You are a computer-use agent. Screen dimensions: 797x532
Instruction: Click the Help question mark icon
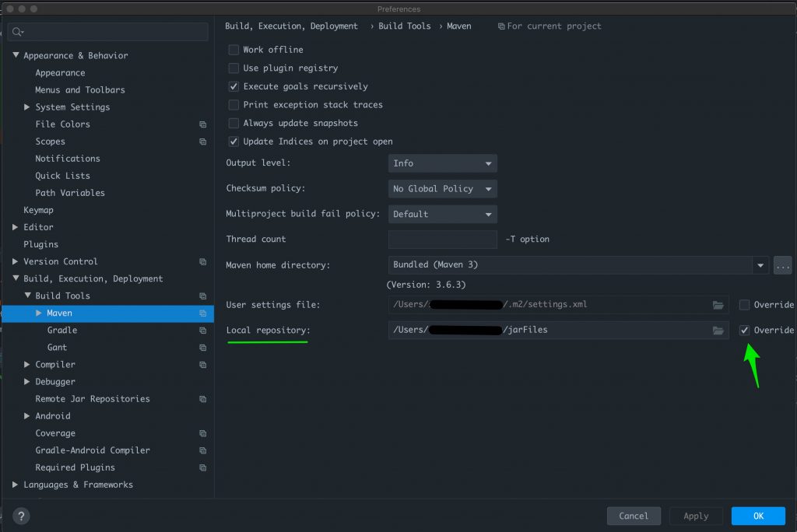[x=21, y=516]
